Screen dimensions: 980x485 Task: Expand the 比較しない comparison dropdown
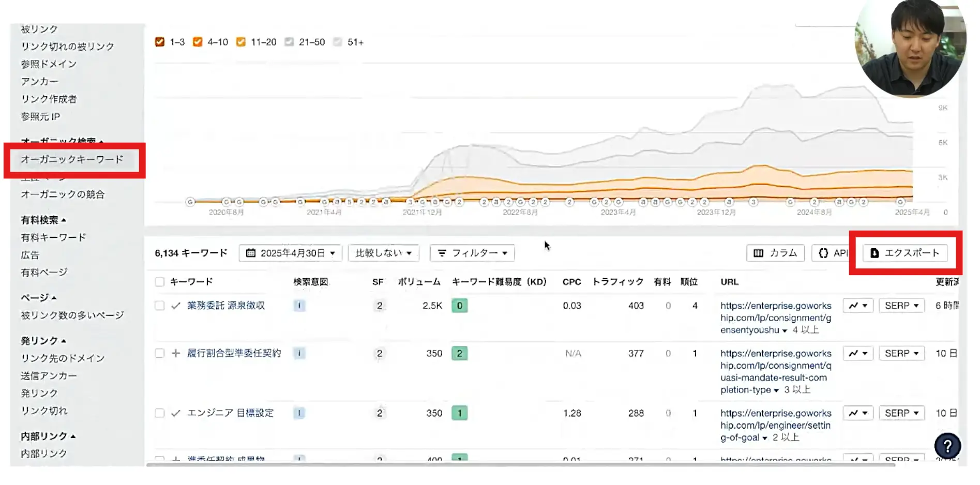point(383,253)
